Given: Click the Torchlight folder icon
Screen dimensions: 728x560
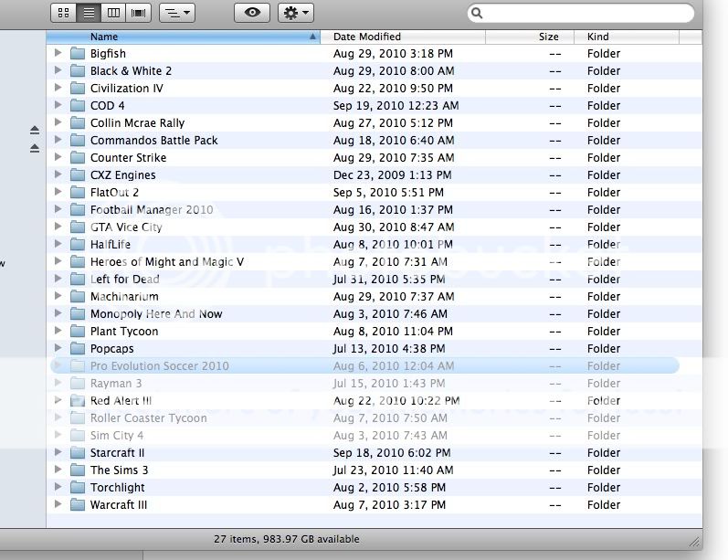Looking at the screenshot, I should (78, 487).
